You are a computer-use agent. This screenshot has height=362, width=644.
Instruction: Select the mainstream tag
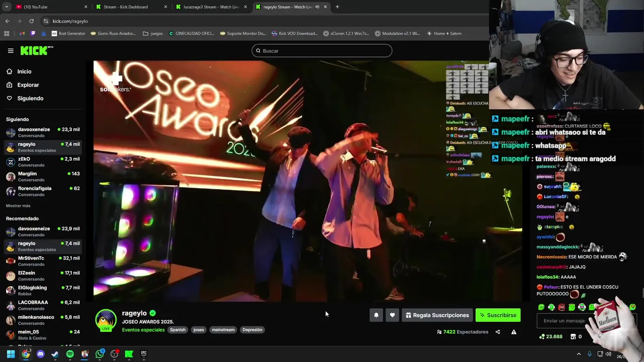point(223,330)
